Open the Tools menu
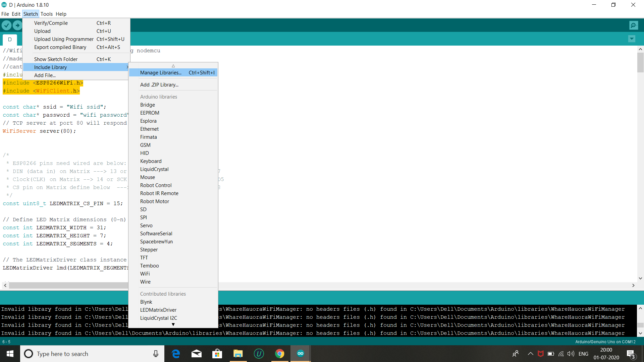The height and width of the screenshot is (362, 644). (x=46, y=14)
